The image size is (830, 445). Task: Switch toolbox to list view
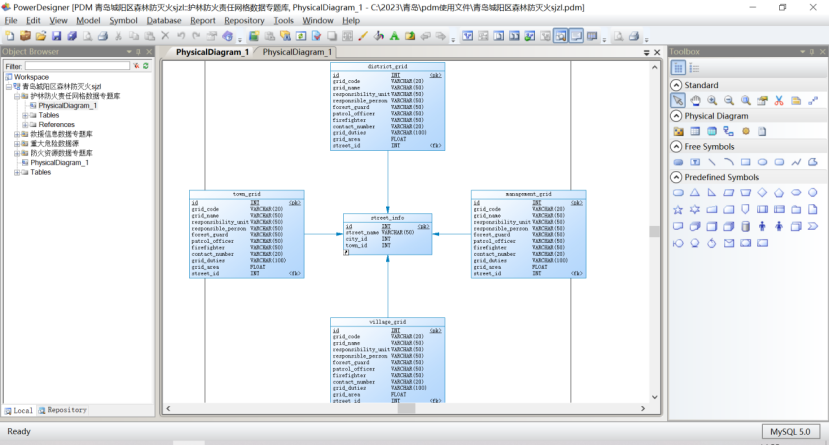click(694, 67)
